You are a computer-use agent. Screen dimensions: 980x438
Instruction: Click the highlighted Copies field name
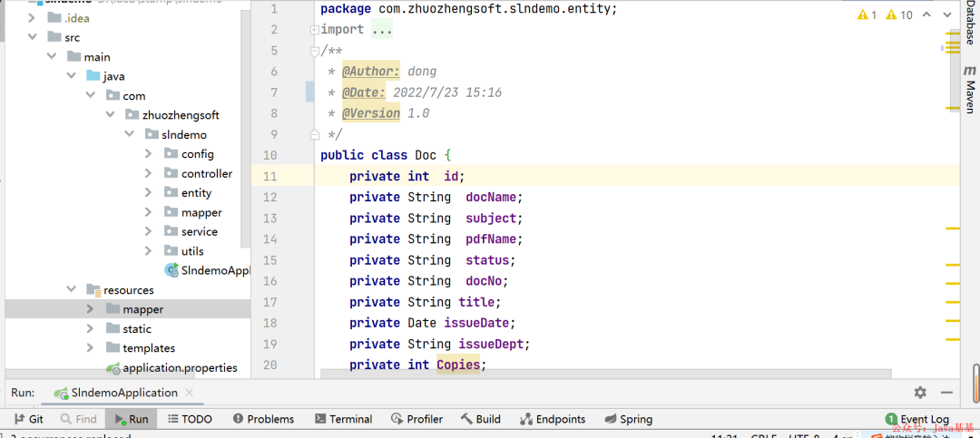[458, 365]
